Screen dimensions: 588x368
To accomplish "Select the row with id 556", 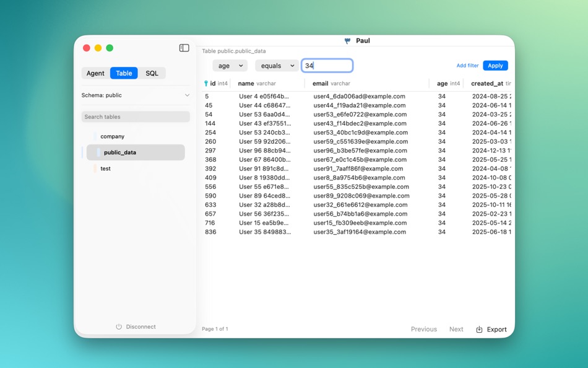I will tap(357, 186).
